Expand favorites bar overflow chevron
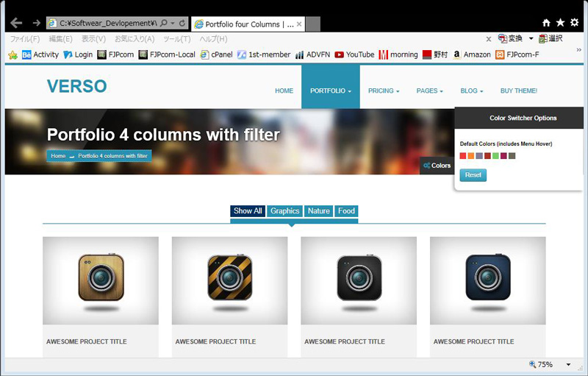The width and height of the screenshot is (588, 376). click(578, 50)
